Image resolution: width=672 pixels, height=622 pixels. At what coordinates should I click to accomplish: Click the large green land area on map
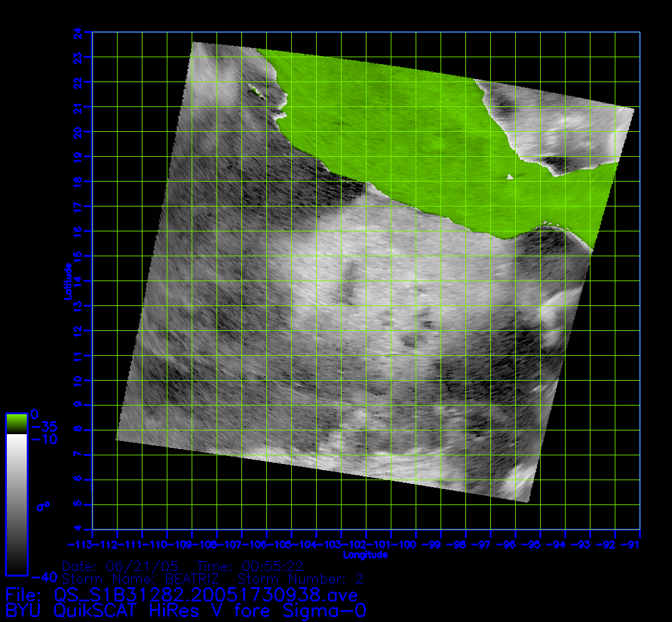coord(398,124)
